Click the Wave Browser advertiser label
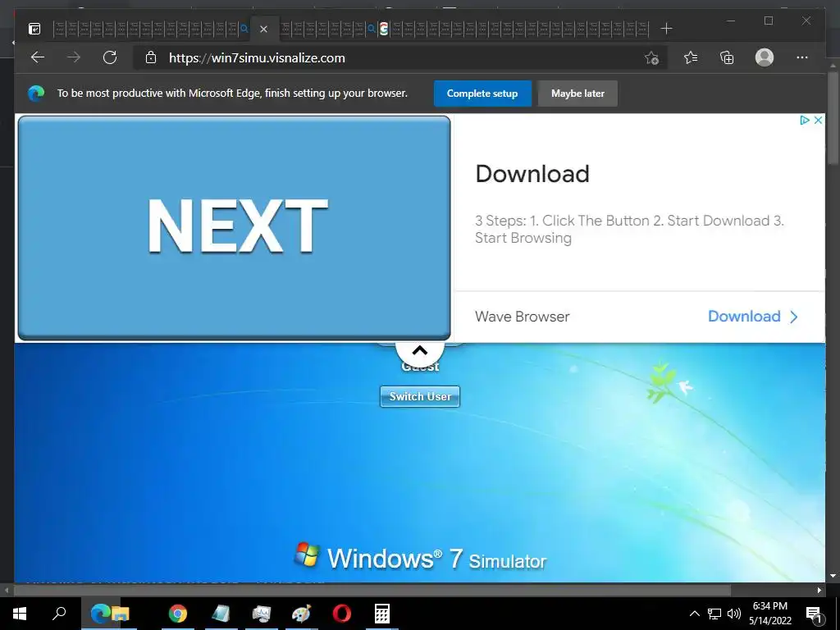The width and height of the screenshot is (840, 630). point(523,317)
